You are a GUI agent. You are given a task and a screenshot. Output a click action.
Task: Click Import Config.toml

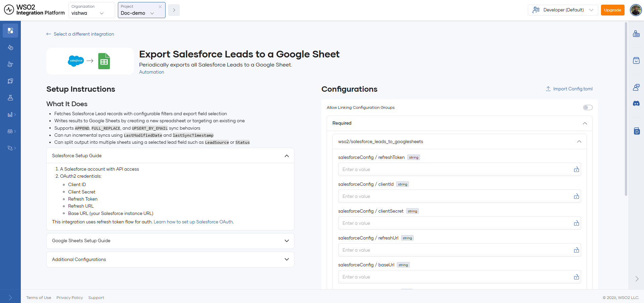(569, 89)
